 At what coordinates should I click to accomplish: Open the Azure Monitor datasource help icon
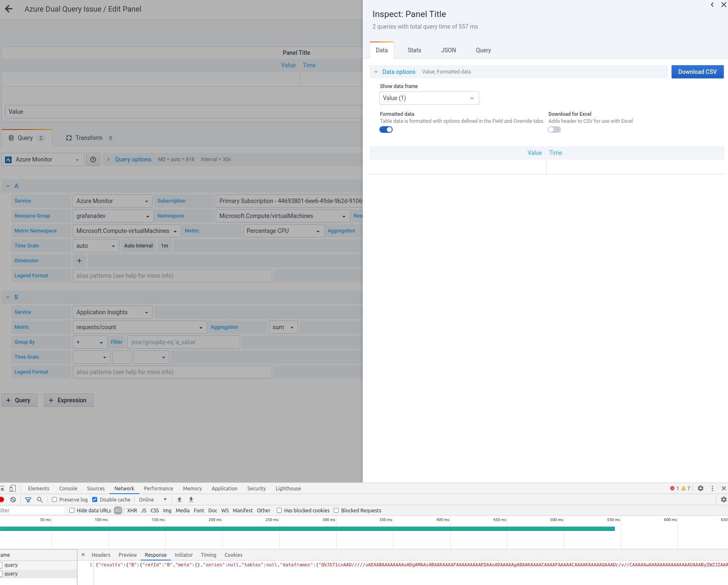(x=93, y=159)
